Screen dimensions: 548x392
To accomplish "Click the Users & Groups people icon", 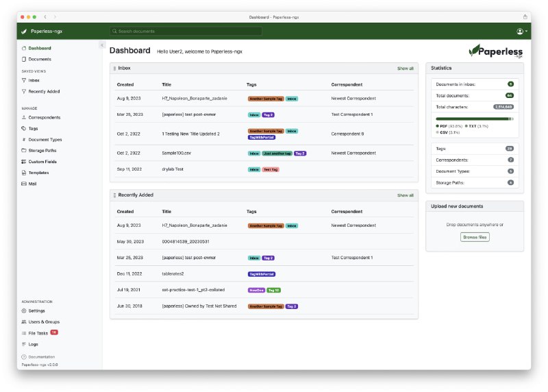I will click(25, 321).
